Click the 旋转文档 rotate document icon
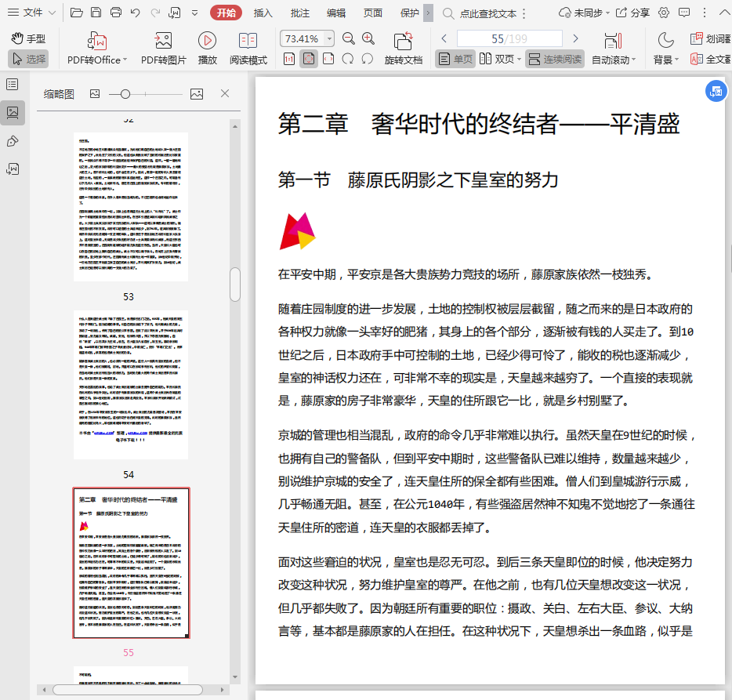This screenshot has width=732, height=700. click(403, 41)
